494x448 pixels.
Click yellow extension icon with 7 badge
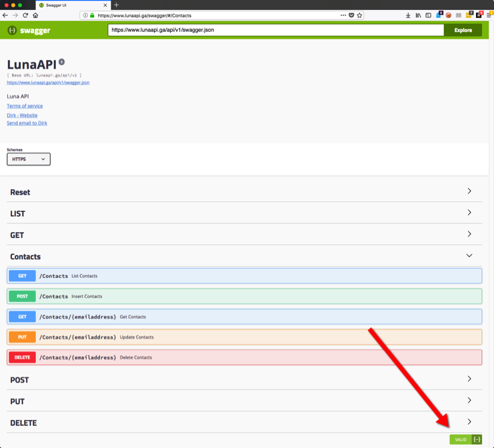pyautogui.click(x=469, y=15)
